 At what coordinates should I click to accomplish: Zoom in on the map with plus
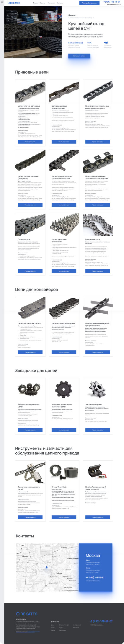pos(18,553)
